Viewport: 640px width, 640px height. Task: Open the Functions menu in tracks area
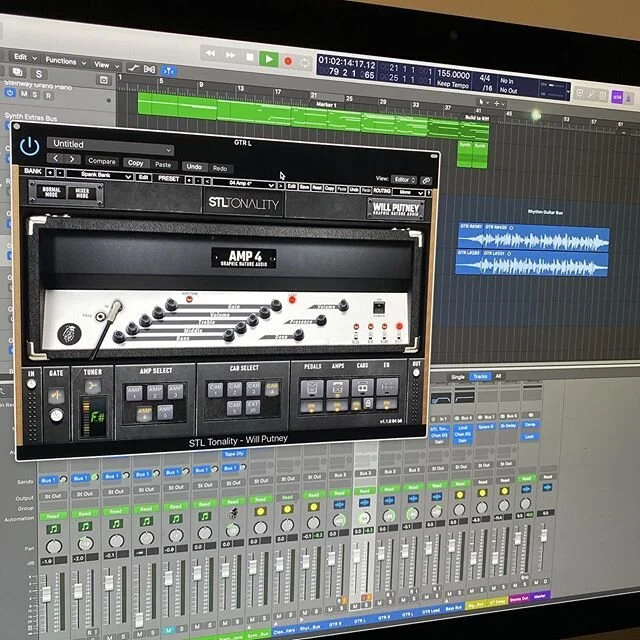pos(65,61)
